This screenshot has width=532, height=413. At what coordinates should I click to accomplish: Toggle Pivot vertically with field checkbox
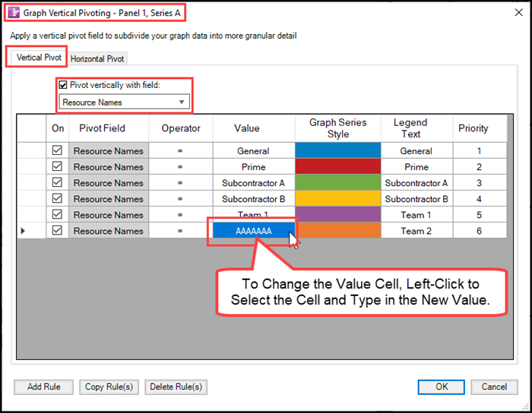coord(63,85)
